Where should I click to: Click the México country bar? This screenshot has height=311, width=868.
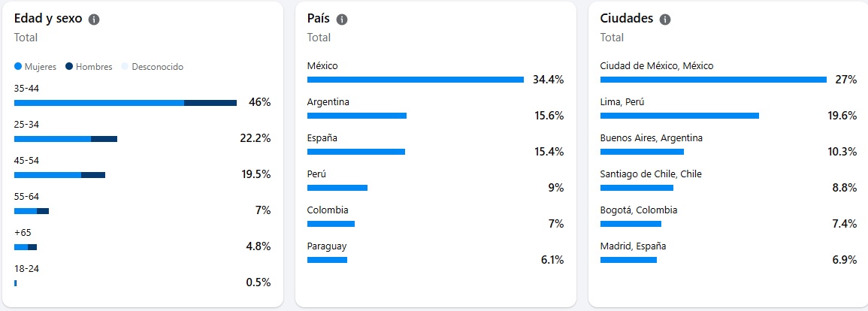coord(415,80)
